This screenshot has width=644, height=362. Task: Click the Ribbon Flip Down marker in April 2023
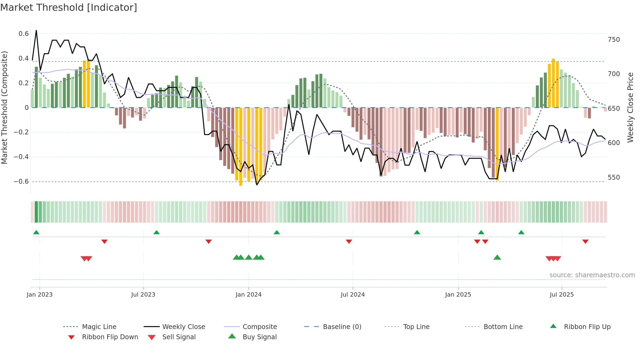coord(104,242)
